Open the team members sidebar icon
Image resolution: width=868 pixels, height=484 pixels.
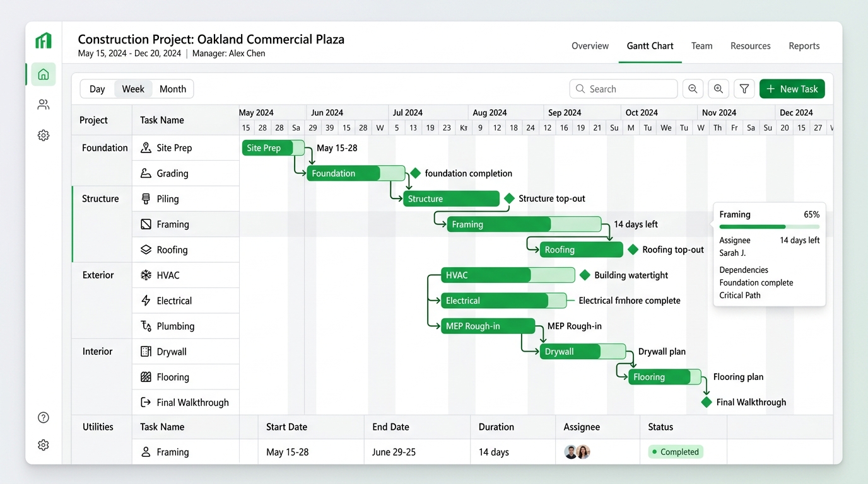click(x=43, y=105)
